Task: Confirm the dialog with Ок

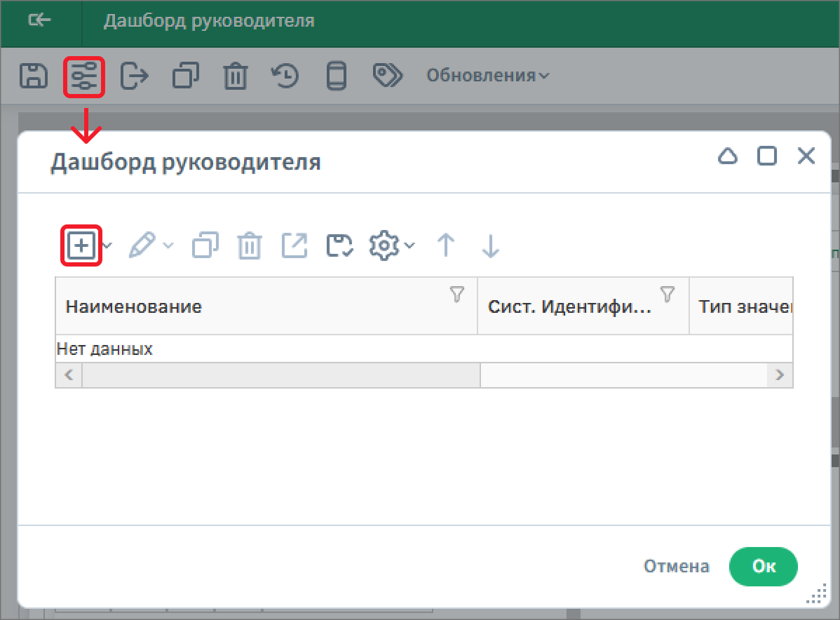Action: 764,567
